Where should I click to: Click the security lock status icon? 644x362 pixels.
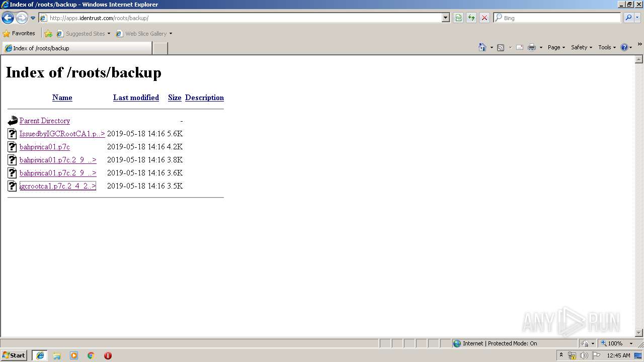tap(585, 343)
